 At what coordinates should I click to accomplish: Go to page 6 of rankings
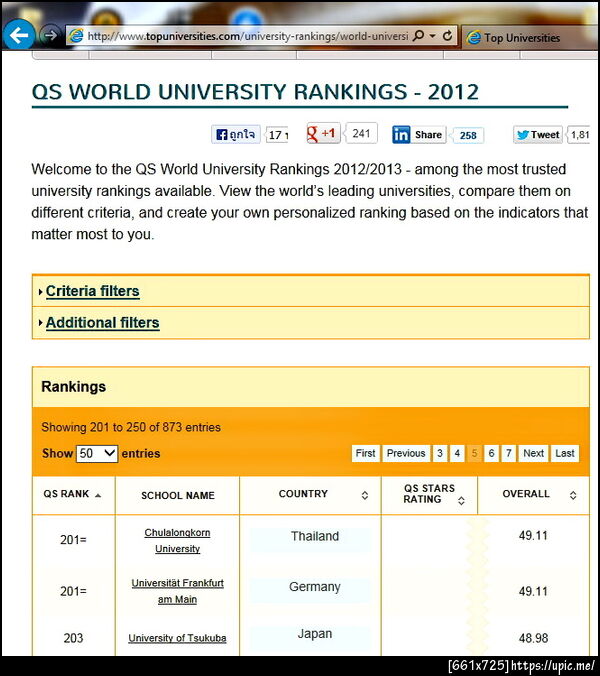coord(491,453)
